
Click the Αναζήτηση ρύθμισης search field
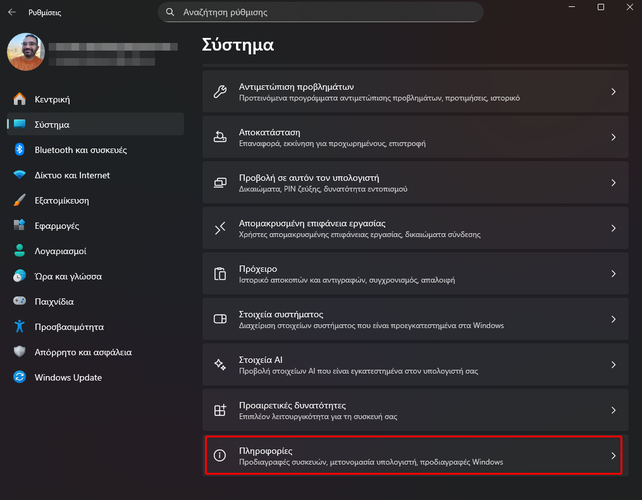(320, 12)
